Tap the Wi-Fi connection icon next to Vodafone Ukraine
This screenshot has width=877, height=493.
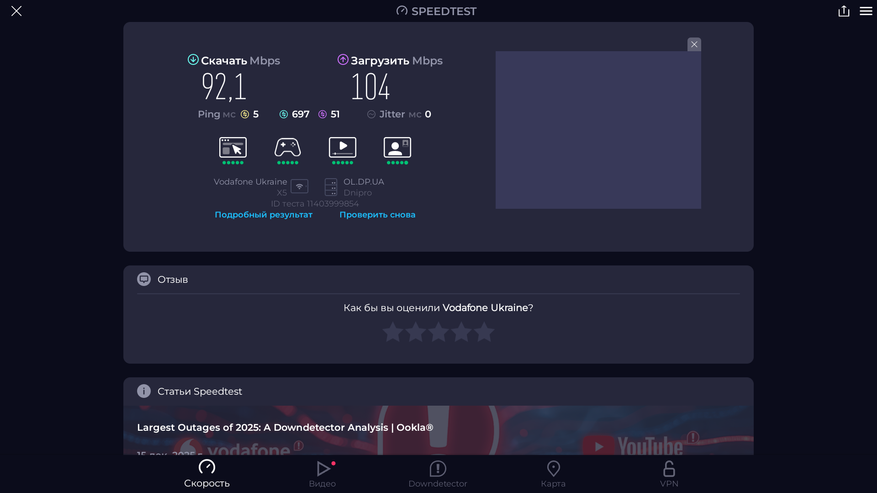[299, 186]
